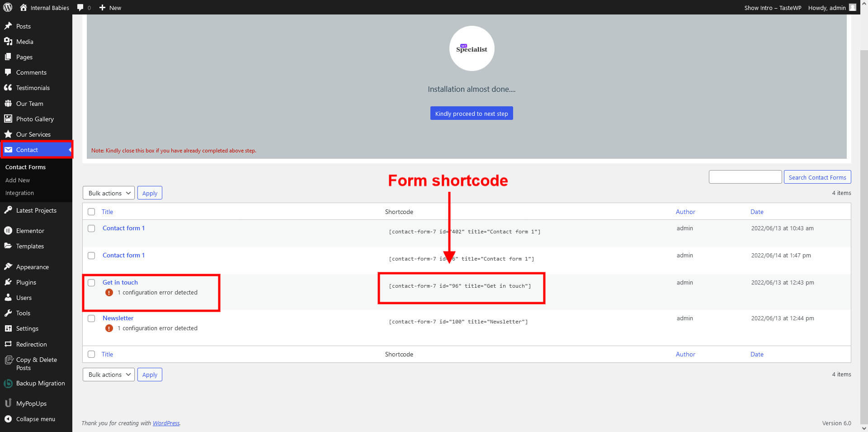Image resolution: width=868 pixels, height=432 pixels.
Task: Click the Testimonials quote icon
Action: coord(8,88)
